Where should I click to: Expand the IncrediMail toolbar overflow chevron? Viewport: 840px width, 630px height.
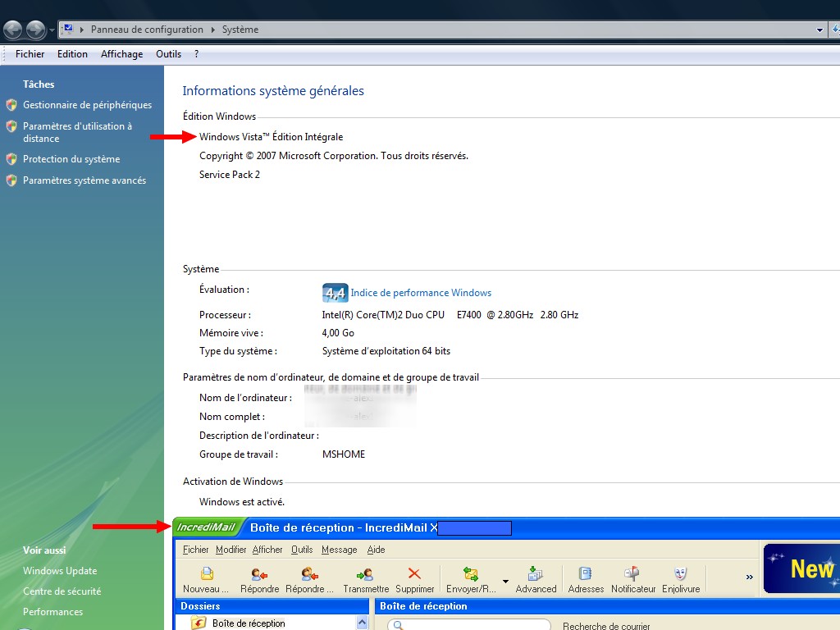point(749,577)
